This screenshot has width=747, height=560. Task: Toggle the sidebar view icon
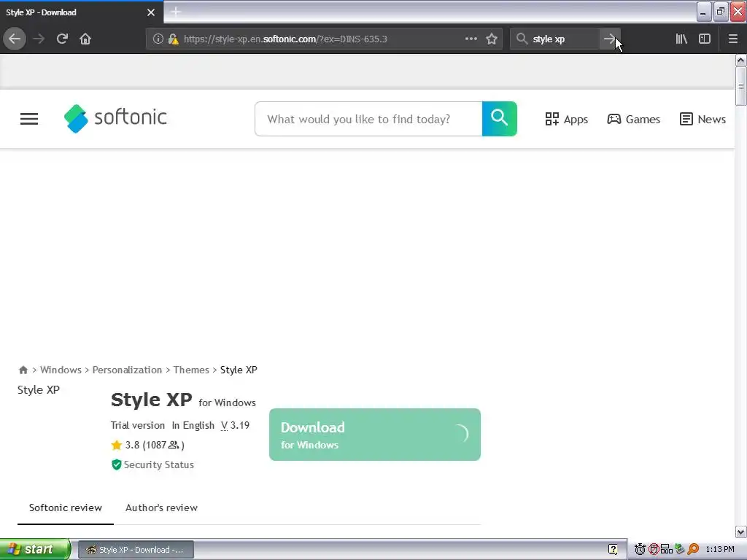pos(705,39)
